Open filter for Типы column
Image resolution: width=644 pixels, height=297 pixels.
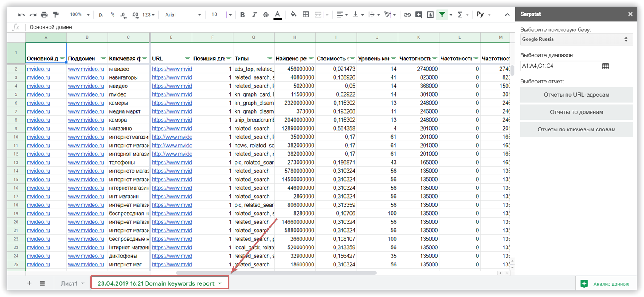pyautogui.click(x=270, y=58)
